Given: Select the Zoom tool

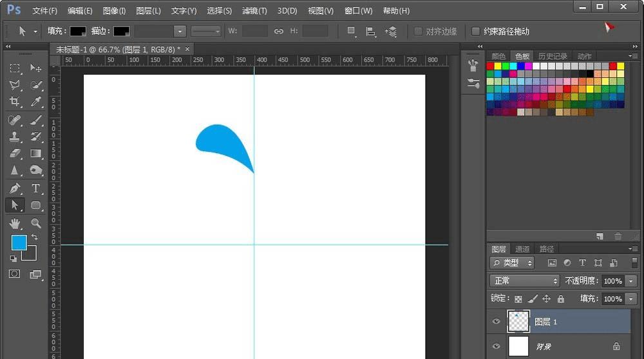Looking at the screenshot, I should 36,223.
